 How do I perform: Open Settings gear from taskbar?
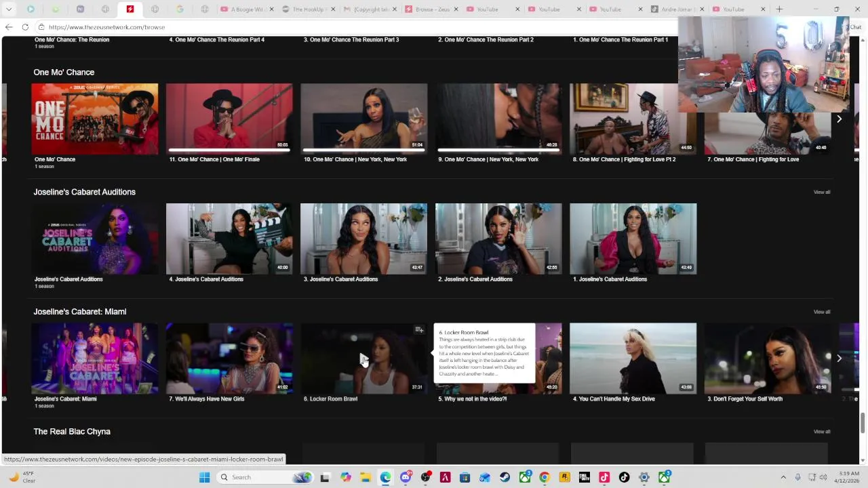tap(644, 477)
